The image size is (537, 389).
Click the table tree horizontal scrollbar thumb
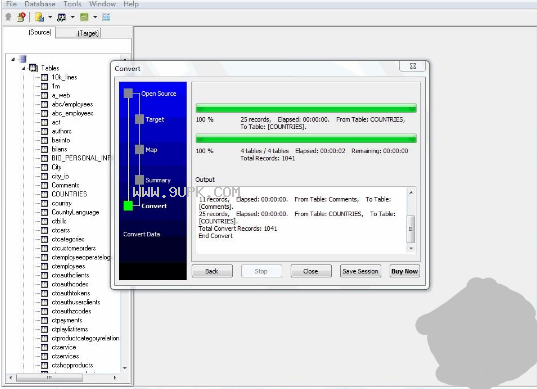(49, 378)
